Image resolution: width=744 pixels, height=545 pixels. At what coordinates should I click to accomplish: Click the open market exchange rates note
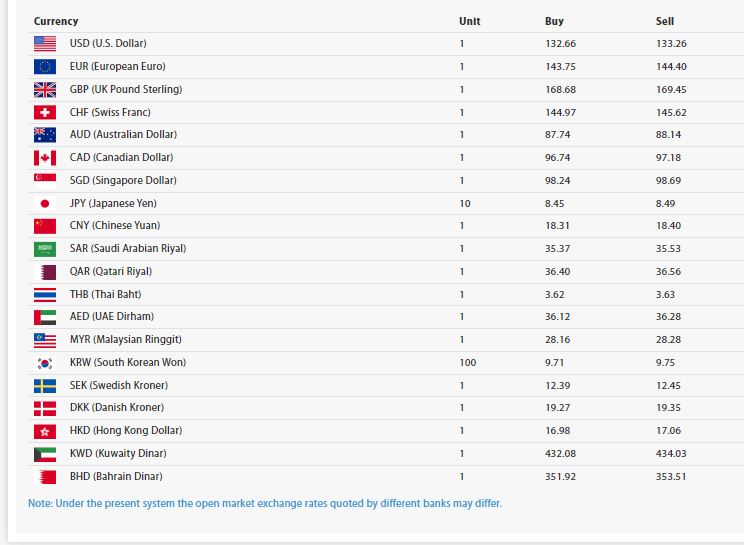point(265,503)
